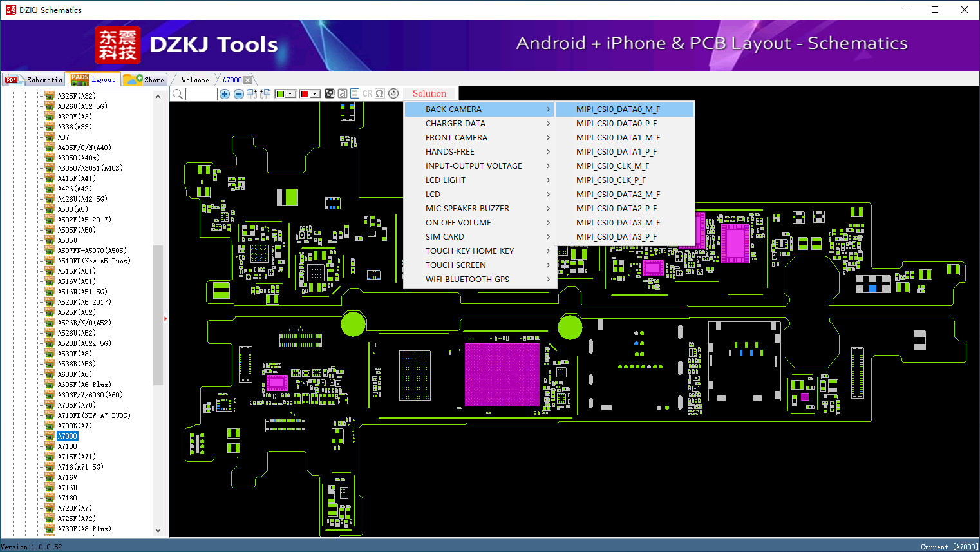Screen dimensions: 980x552
Task: Click the DZKJ app icon in the title bar
Action: 10,10
